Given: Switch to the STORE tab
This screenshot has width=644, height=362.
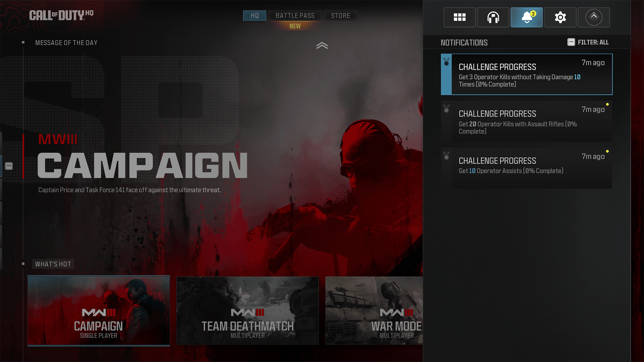Looking at the screenshot, I should click(x=340, y=15).
